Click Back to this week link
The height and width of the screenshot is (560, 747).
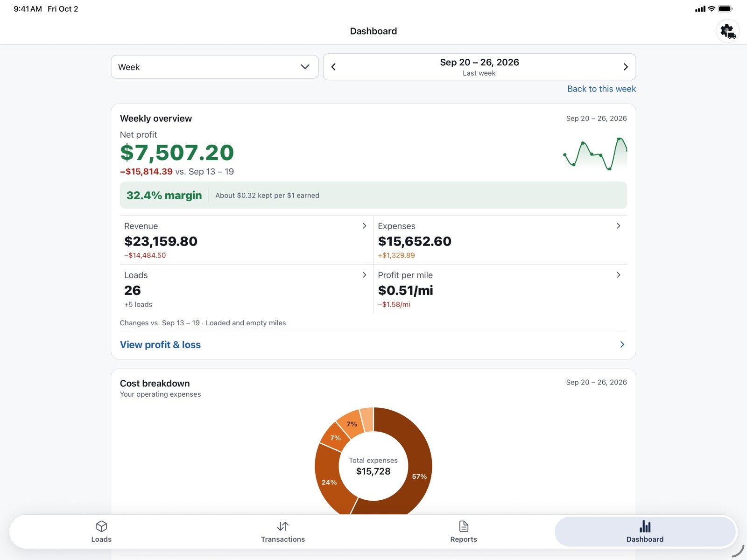601,89
